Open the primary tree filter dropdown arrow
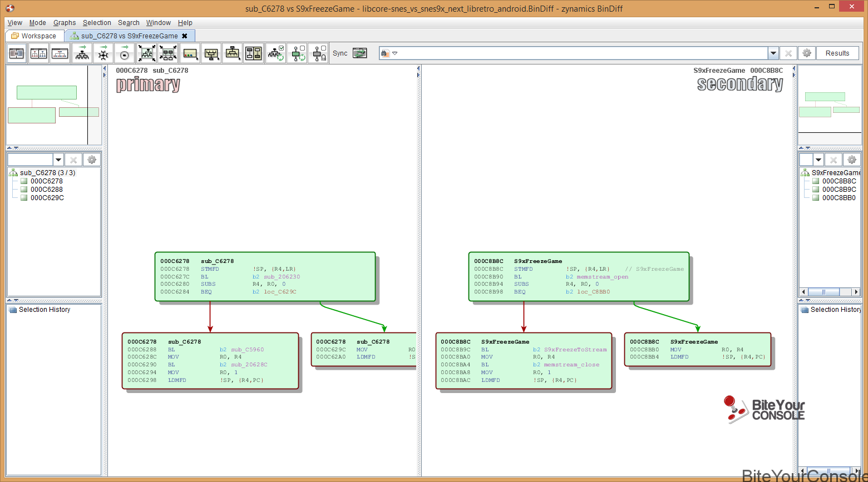Image resolution: width=868 pixels, height=482 pixels. click(x=58, y=160)
